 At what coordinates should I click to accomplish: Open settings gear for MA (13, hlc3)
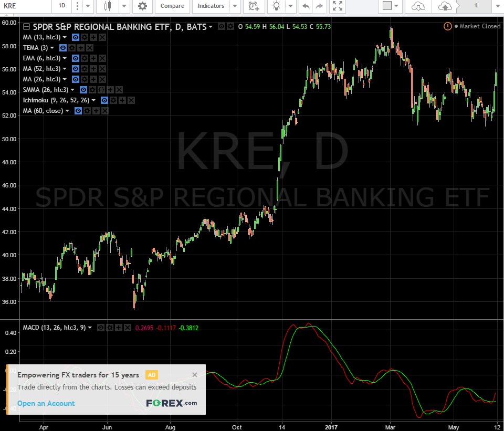click(x=85, y=37)
